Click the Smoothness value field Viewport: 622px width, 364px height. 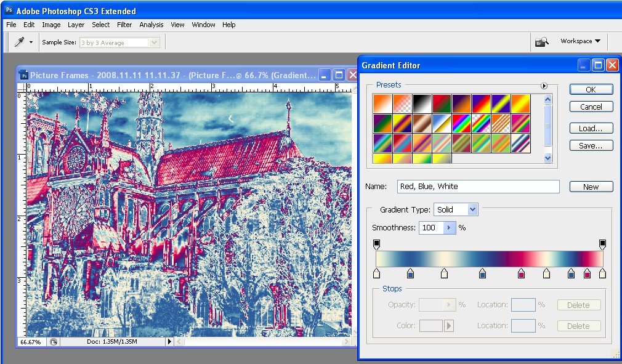431,228
